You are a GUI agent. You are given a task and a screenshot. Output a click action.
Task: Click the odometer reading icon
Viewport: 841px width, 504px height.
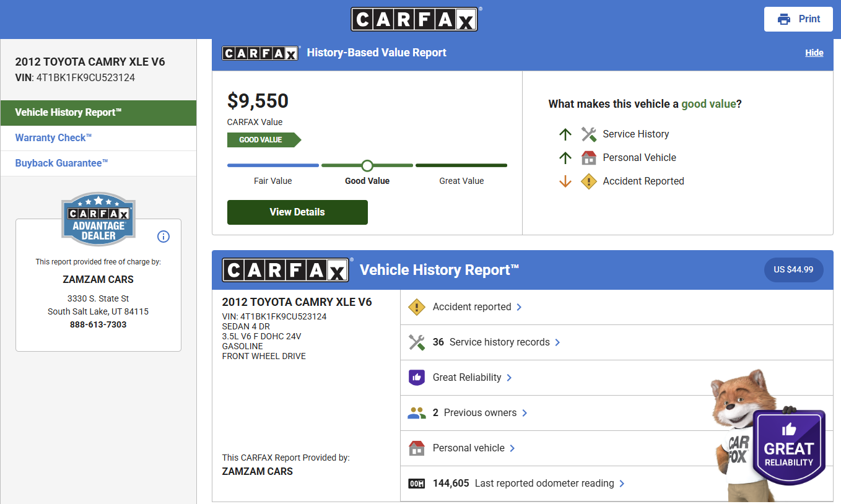tap(417, 484)
